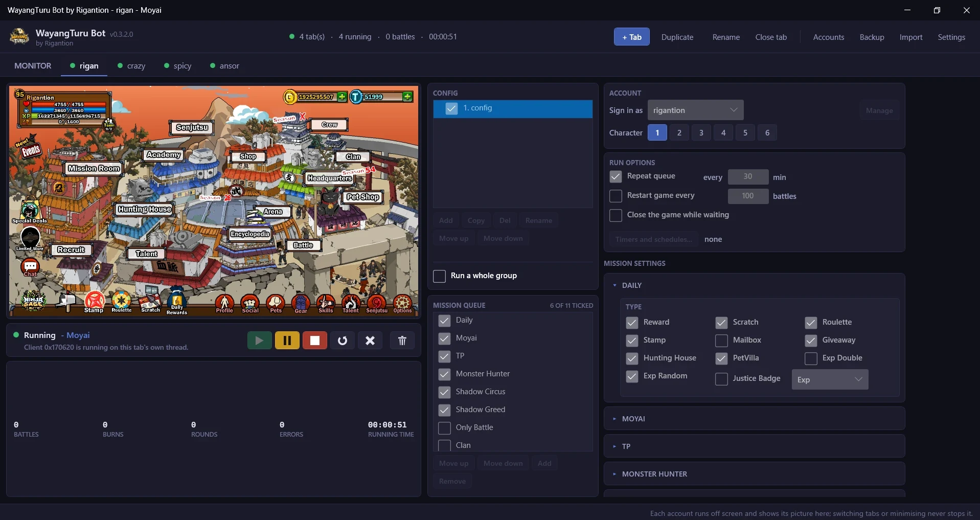Screen dimensions: 980x520
Task: Click the X cancel icon beside restart
Action: click(370, 341)
